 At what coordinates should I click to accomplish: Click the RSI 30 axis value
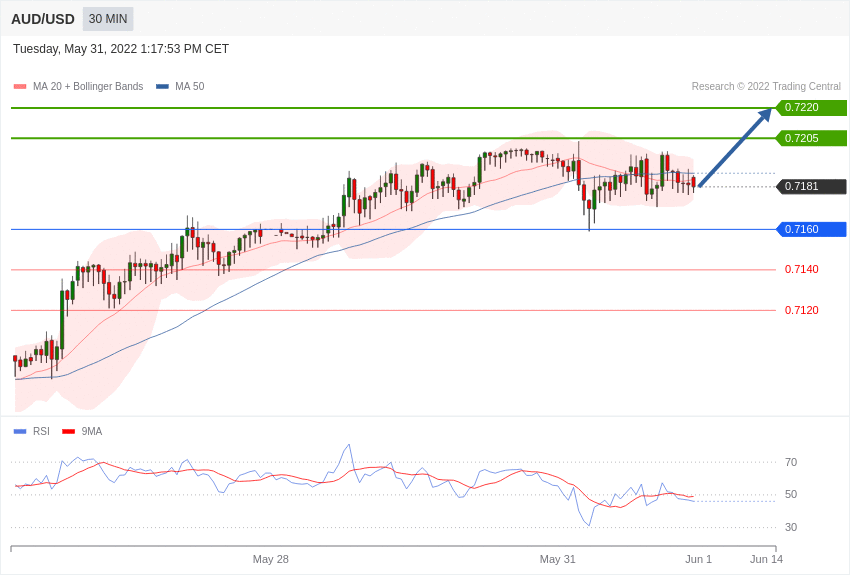click(791, 527)
